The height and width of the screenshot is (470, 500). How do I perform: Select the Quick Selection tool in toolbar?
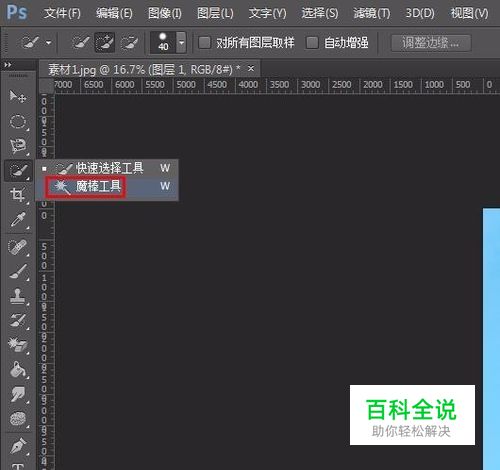click(18, 170)
